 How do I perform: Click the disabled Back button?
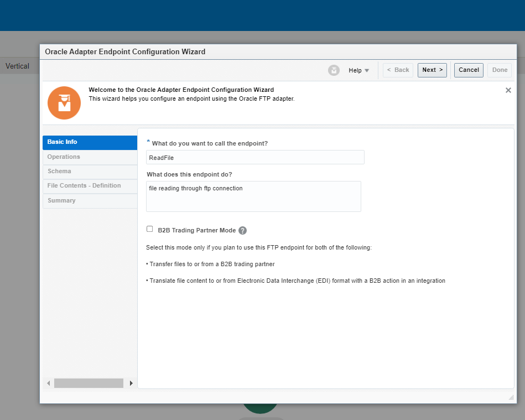(x=398, y=70)
